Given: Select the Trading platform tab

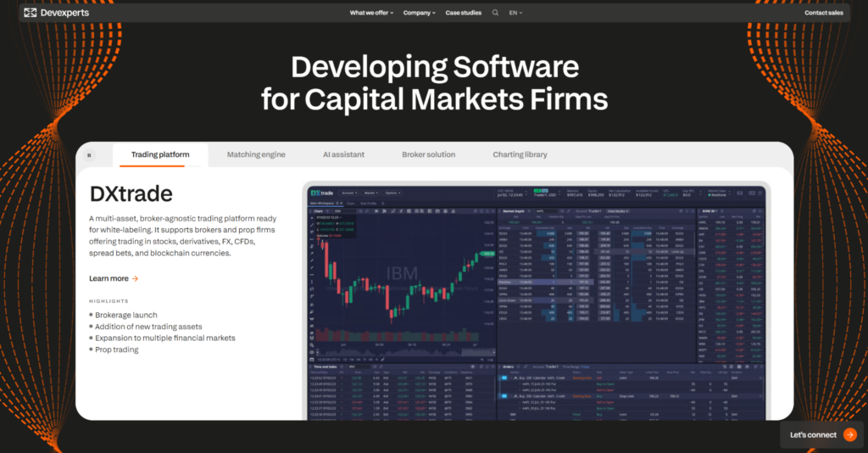Looking at the screenshot, I should [x=160, y=154].
